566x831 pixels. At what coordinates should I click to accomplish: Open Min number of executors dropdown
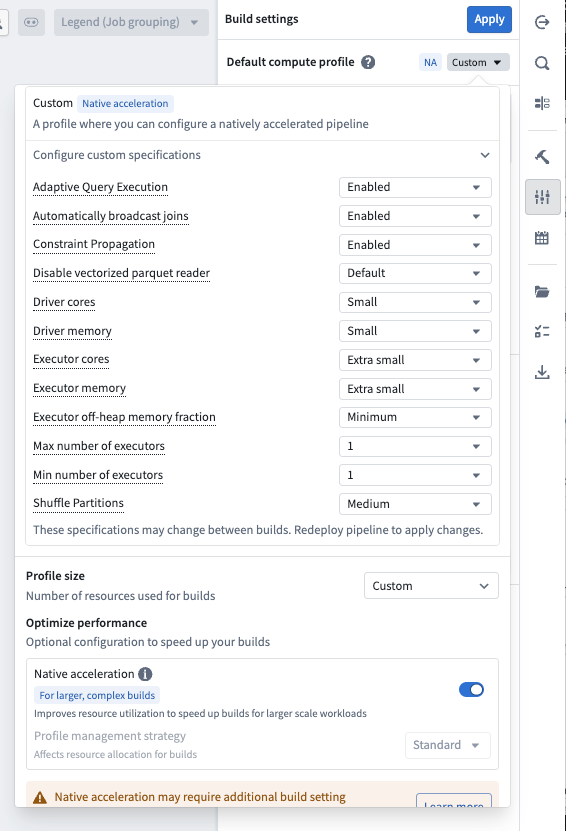tap(415, 475)
